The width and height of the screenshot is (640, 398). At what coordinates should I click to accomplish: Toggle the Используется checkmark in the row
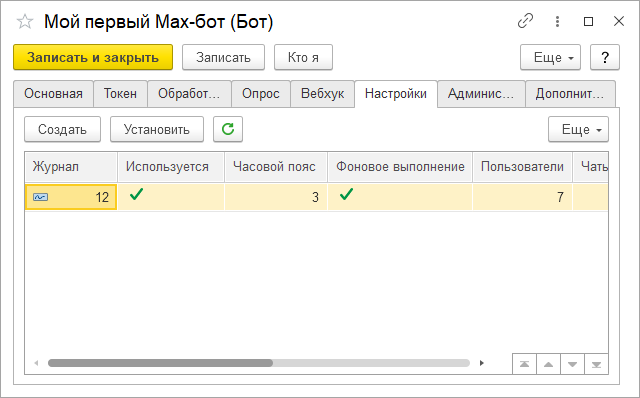(x=136, y=195)
